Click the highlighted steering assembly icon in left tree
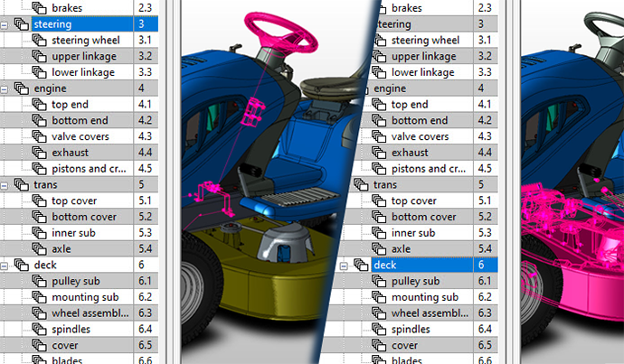The image size is (624, 364). coord(22,24)
